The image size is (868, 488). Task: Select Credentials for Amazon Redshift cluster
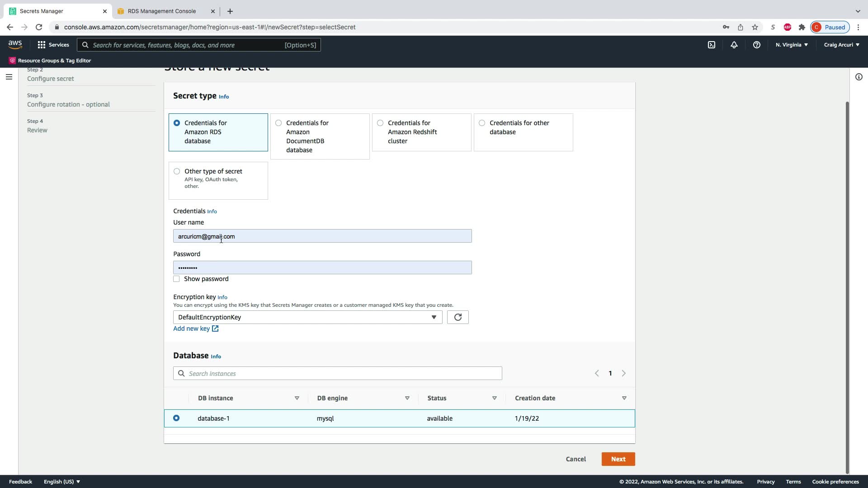[380, 123]
